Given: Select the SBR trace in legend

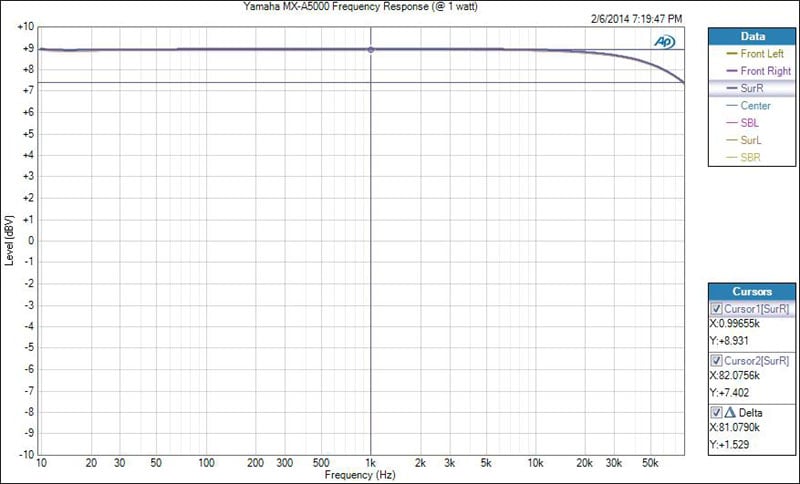Looking at the screenshot, I should coord(751,157).
